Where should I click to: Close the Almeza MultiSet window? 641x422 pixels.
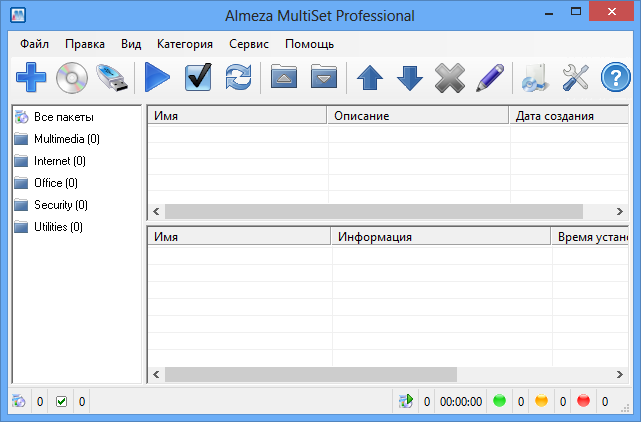611,11
